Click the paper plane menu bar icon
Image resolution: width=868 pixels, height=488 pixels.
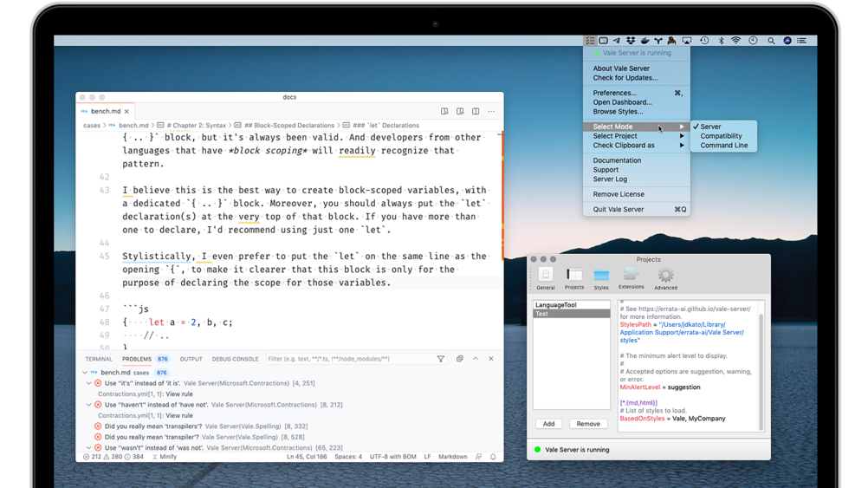(617, 41)
